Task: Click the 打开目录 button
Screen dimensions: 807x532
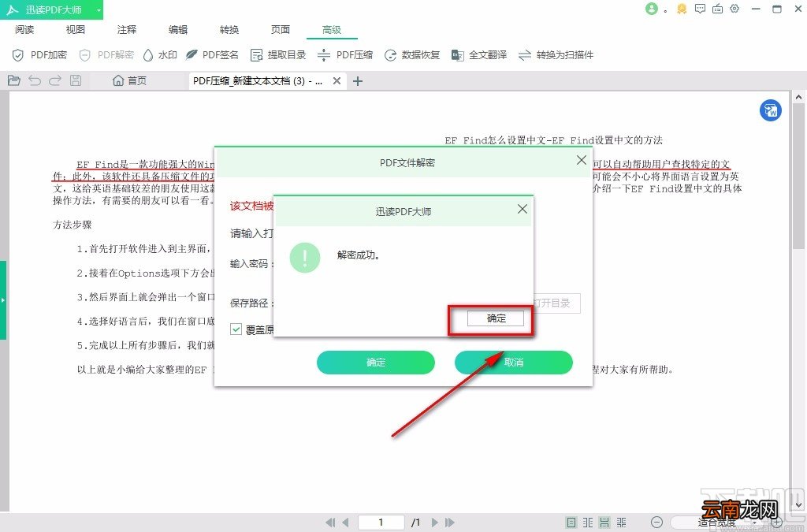Action: 556,303
